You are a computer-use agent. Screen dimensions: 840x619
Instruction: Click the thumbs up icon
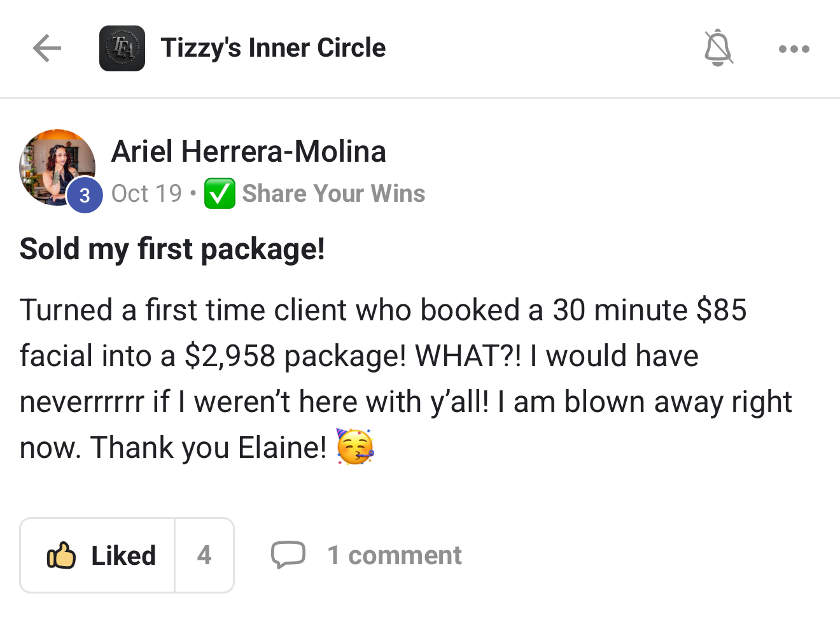[61, 555]
